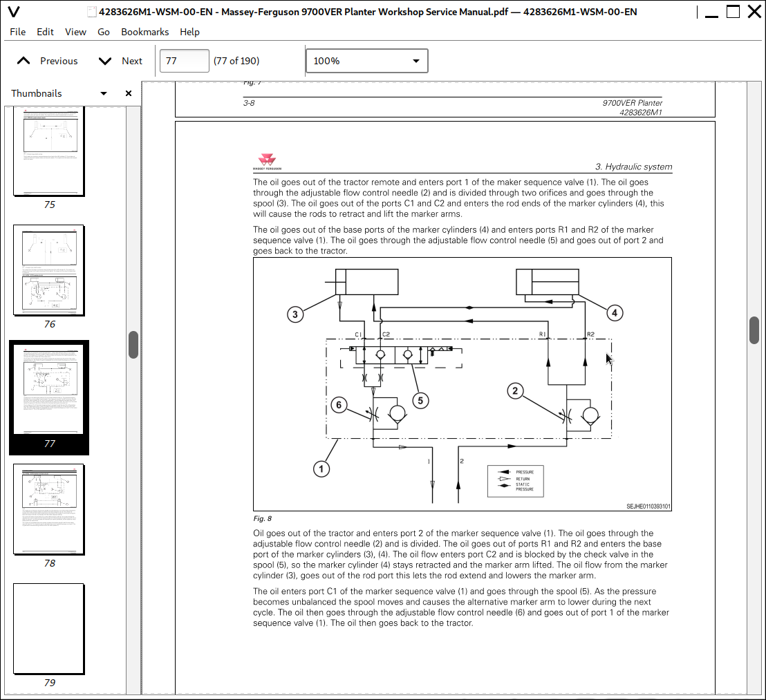Click the page number input field
This screenshot has width=766, height=700.
click(184, 61)
